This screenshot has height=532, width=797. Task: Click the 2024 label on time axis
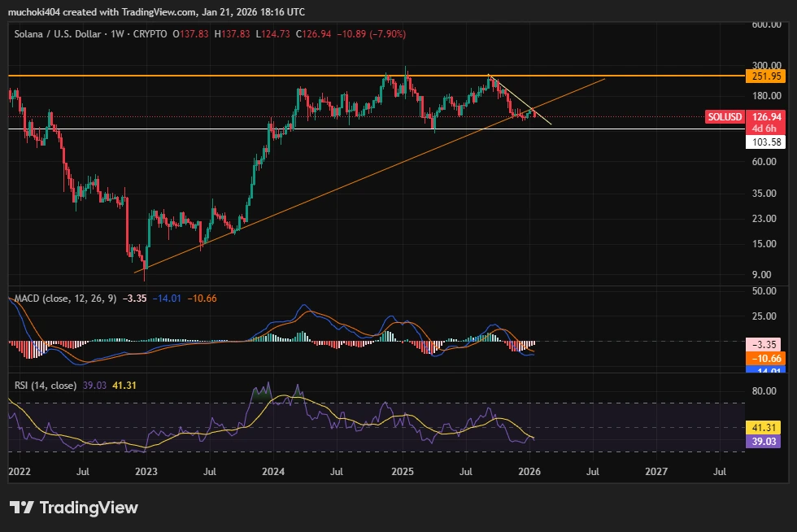point(273,471)
